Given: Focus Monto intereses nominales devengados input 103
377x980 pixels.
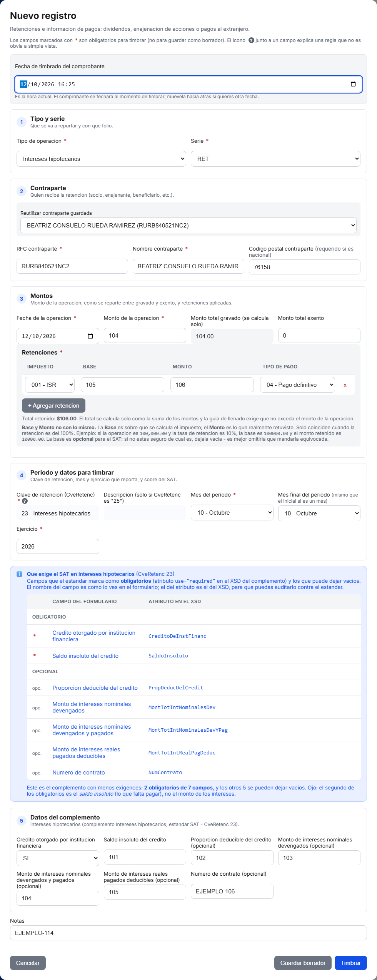Looking at the screenshot, I should pos(319,858).
